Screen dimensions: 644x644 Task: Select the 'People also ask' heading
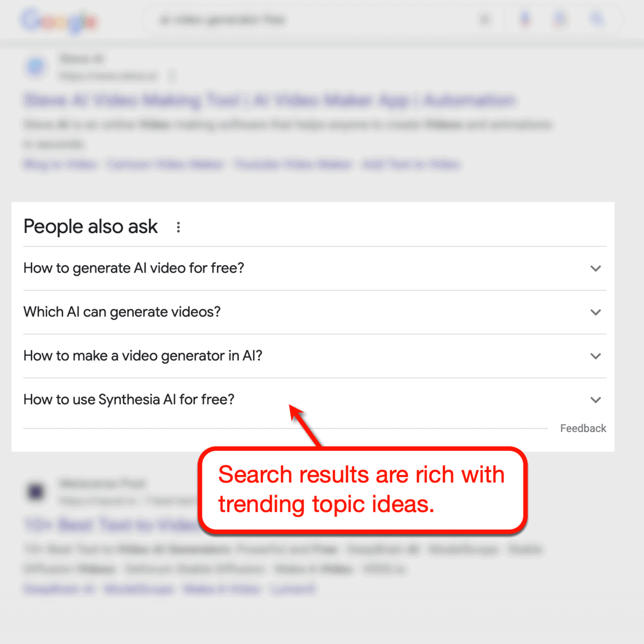point(90,226)
